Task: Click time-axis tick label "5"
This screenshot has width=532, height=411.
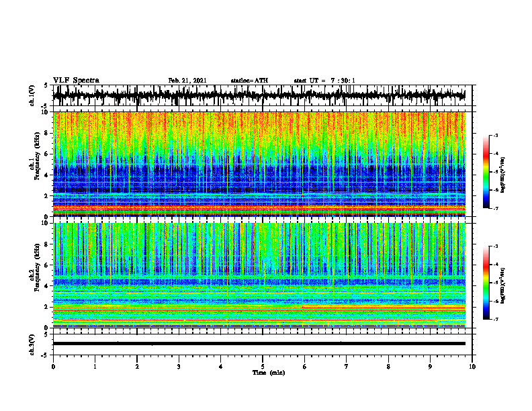Action: pyautogui.click(x=263, y=367)
